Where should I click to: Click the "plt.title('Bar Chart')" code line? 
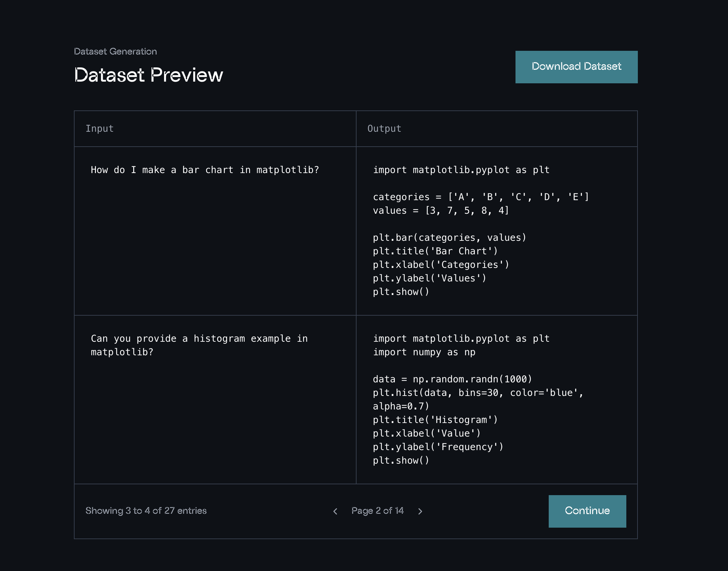(435, 251)
